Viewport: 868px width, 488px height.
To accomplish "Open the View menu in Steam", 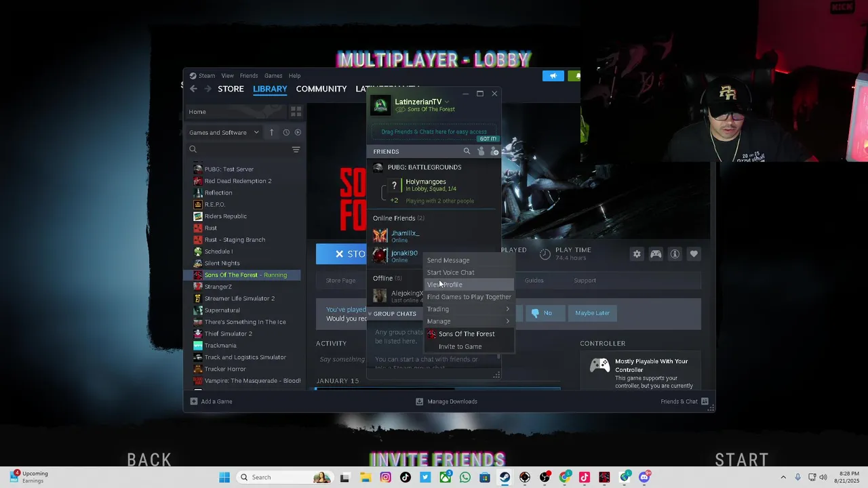I will coord(227,76).
